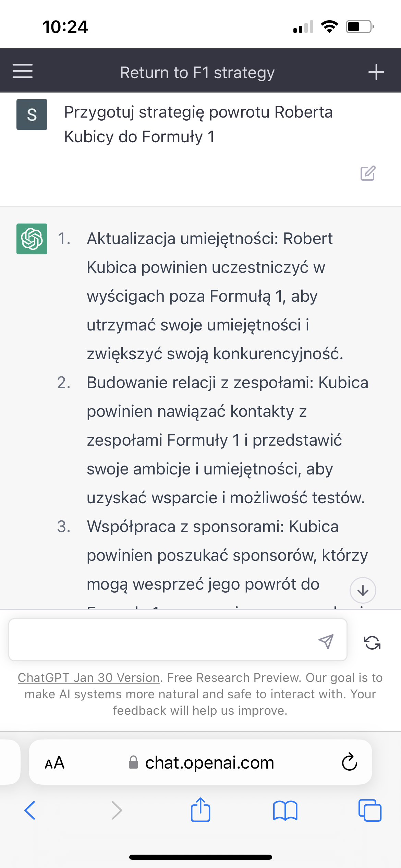401x868 pixels.
Task: Open the ChatGPT Jan 30 Version link
Action: pyautogui.click(x=89, y=678)
